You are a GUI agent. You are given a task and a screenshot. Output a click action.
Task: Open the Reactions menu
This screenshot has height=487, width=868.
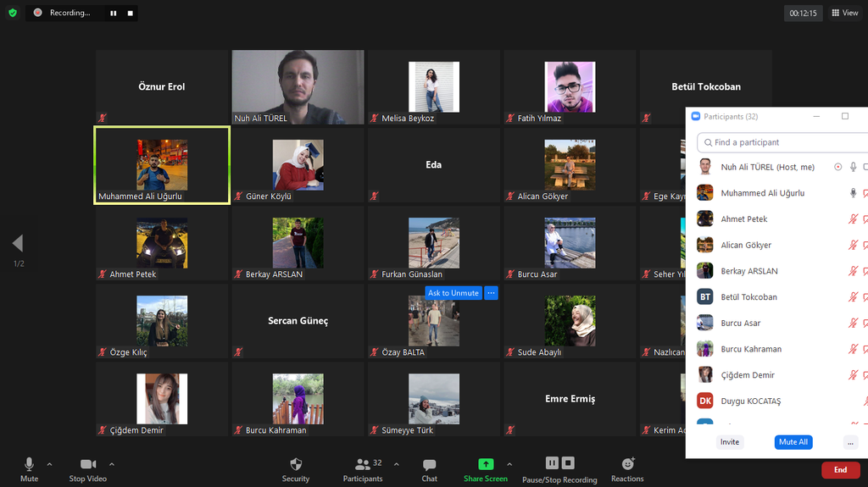(627, 470)
